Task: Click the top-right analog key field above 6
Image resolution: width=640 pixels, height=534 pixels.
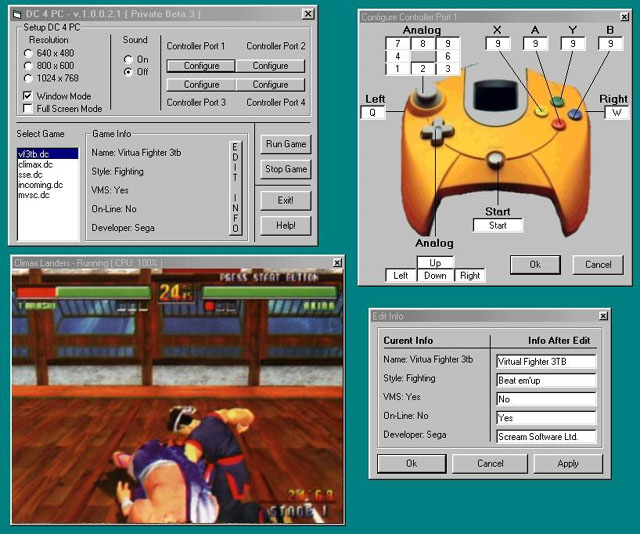Action: tap(448, 44)
